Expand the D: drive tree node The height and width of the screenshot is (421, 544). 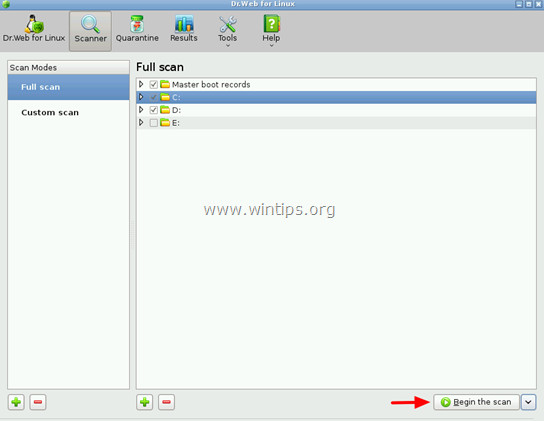[141, 110]
